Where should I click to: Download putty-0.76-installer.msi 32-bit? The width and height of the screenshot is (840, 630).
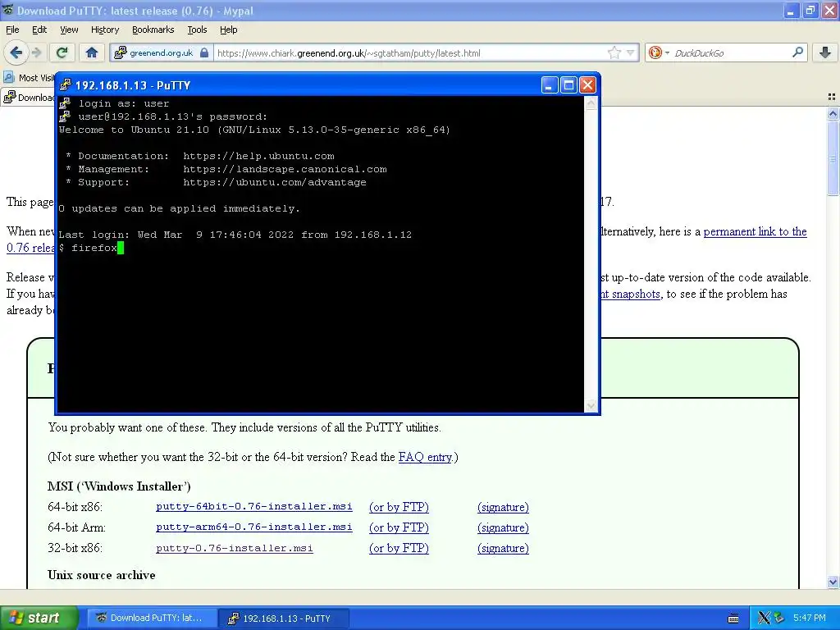coord(234,547)
